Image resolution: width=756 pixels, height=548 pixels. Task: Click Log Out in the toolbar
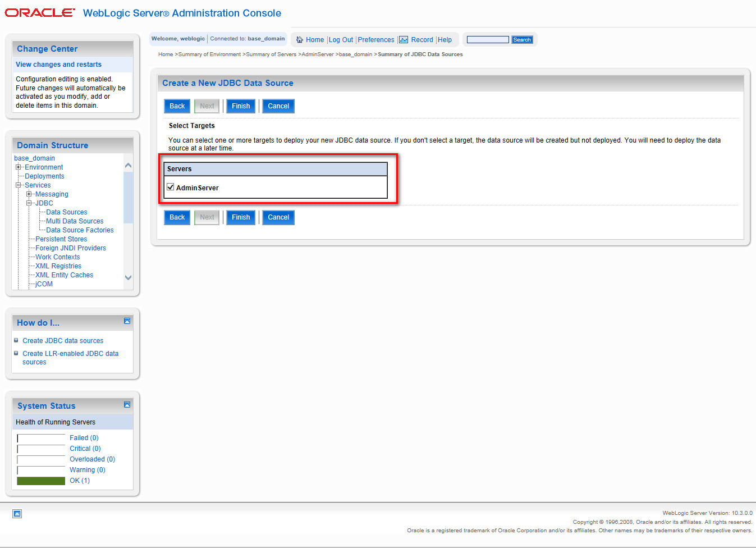[341, 40]
